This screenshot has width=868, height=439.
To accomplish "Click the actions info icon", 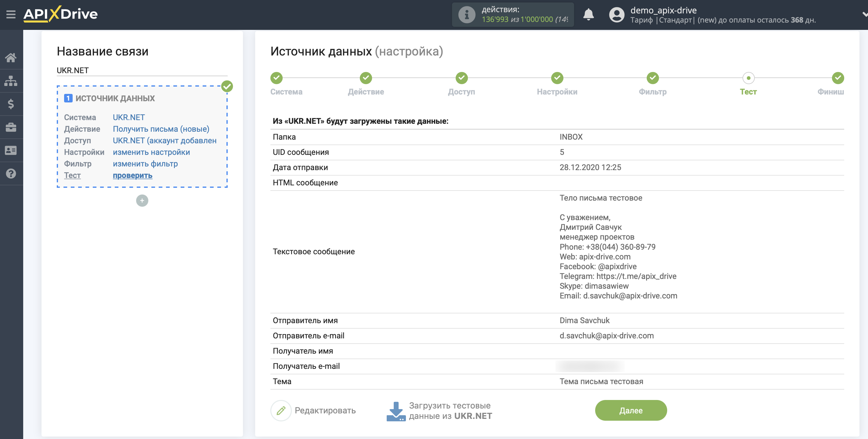I will pyautogui.click(x=467, y=14).
